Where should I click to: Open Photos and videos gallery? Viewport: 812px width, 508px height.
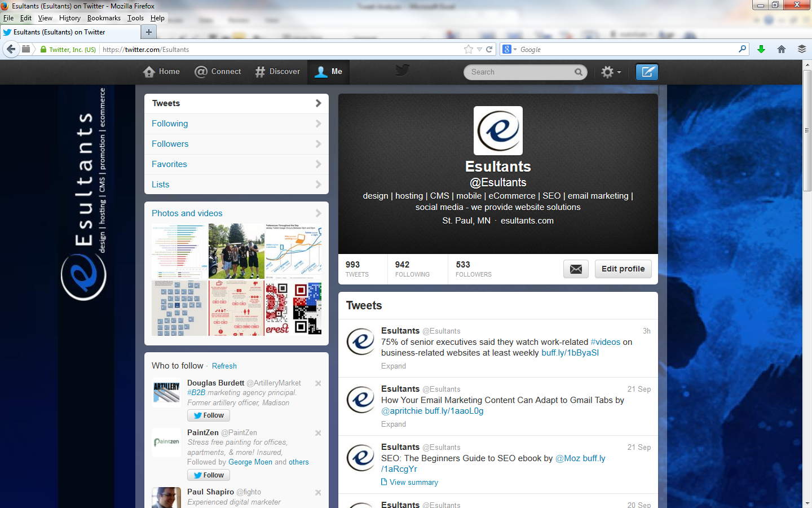pyautogui.click(x=236, y=213)
